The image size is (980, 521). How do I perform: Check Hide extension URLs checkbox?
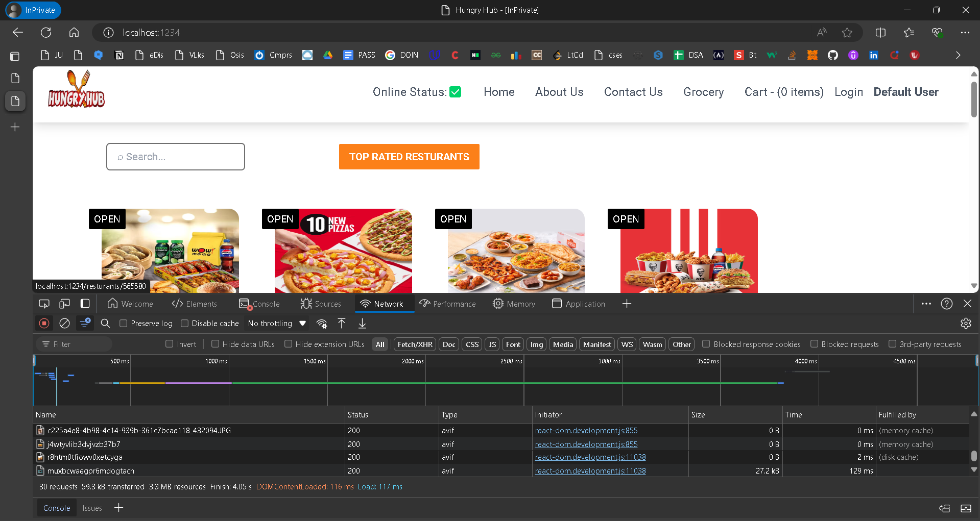pos(288,344)
